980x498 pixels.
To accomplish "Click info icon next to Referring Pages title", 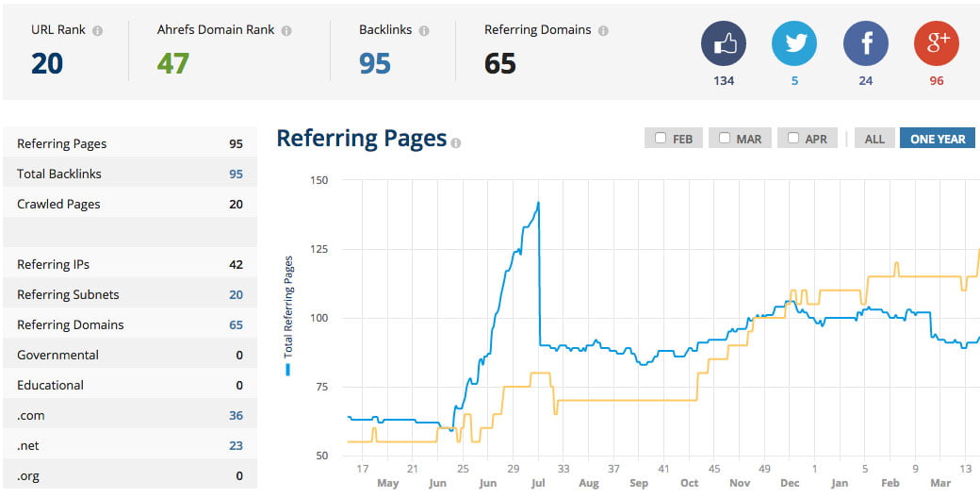I will pyautogui.click(x=456, y=143).
